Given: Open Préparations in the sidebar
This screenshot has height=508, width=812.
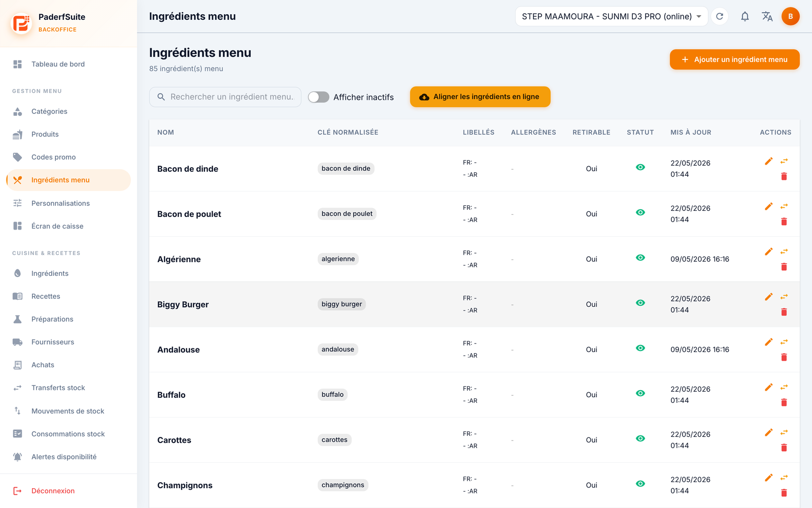Looking at the screenshot, I should click(69, 319).
